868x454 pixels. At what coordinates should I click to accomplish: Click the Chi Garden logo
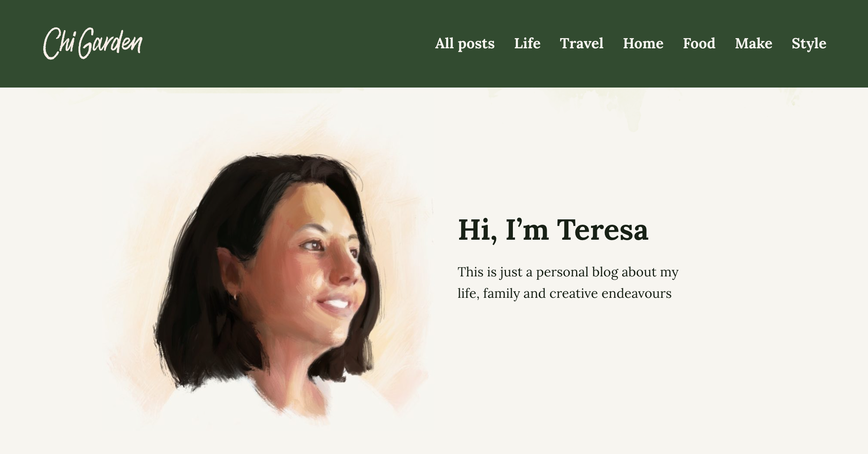(x=93, y=44)
